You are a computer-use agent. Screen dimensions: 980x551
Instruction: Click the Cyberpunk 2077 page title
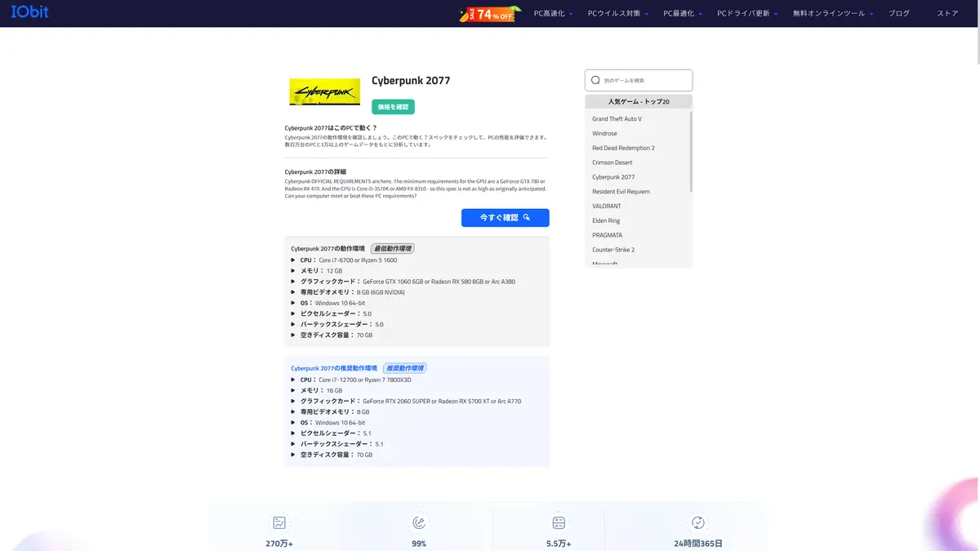coord(411,81)
